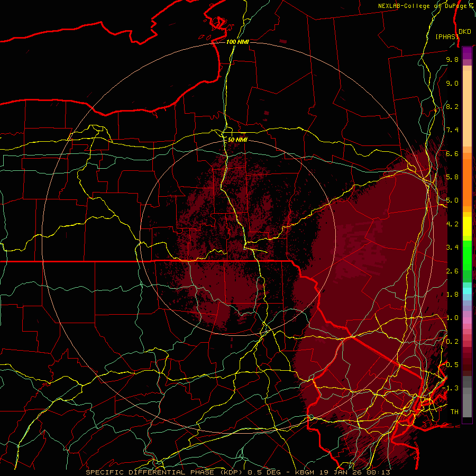Click the 9.8 value on color scale
The width and height of the screenshot is (476, 476).
pyautogui.click(x=452, y=59)
